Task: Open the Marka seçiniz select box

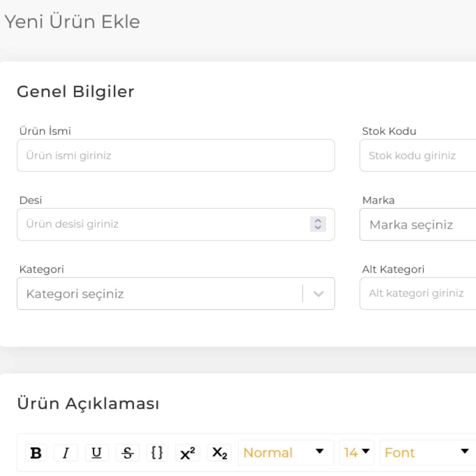Action: click(418, 224)
